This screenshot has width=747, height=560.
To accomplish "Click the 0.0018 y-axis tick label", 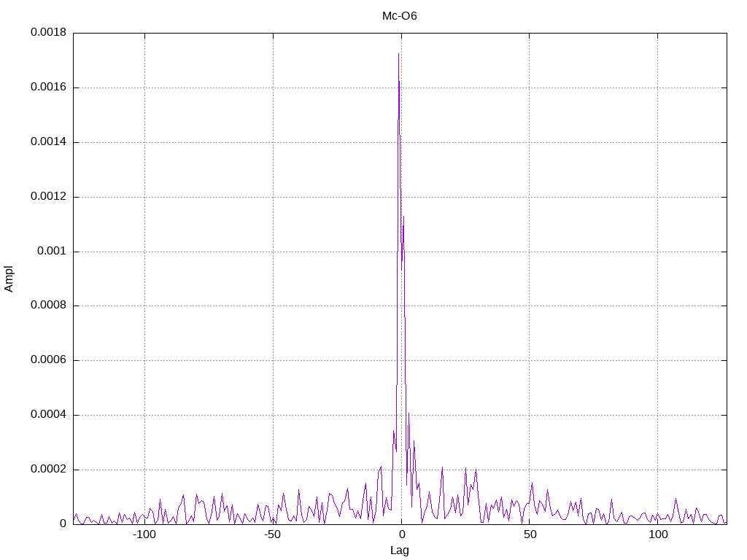I will (x=49, y=32).
